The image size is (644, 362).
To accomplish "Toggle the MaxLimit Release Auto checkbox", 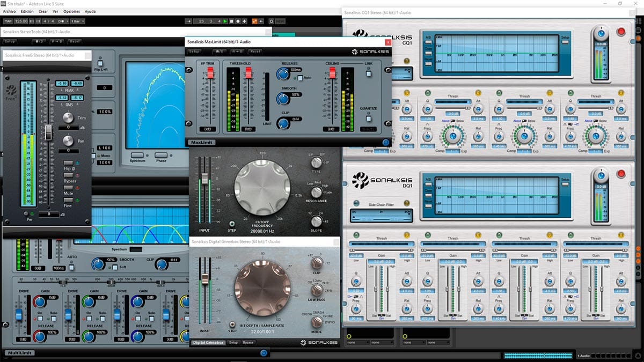I will 299,78.
